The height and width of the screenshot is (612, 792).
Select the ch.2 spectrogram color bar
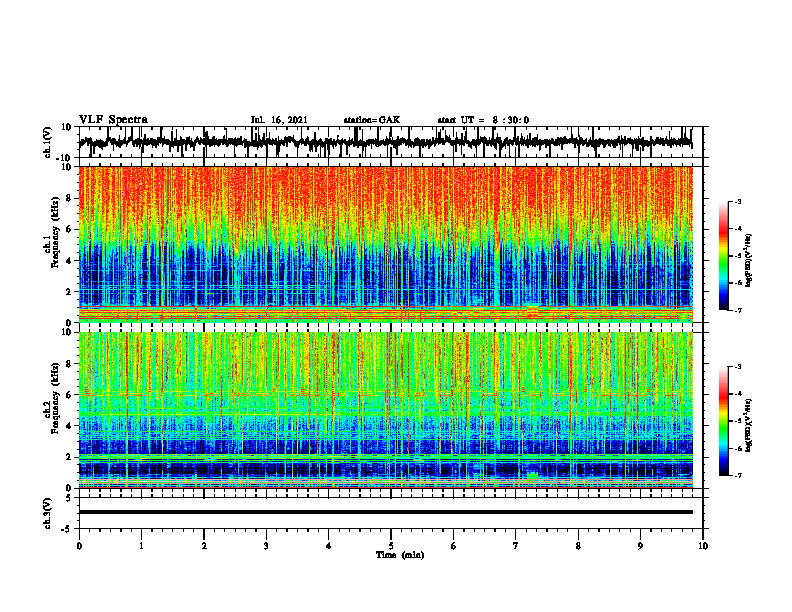tap(723, 421)
